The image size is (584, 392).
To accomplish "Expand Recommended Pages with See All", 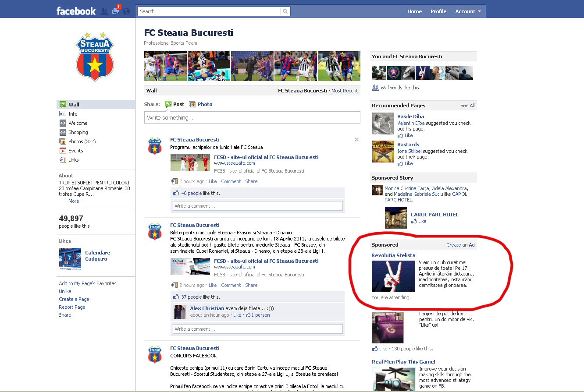I will [467, 106].
